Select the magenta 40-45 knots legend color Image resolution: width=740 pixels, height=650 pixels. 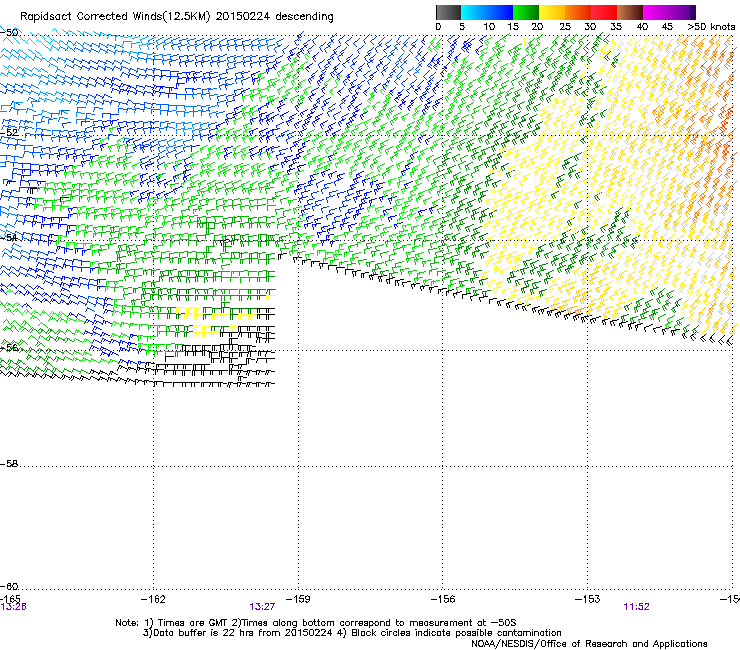click(x=656, y=12)
